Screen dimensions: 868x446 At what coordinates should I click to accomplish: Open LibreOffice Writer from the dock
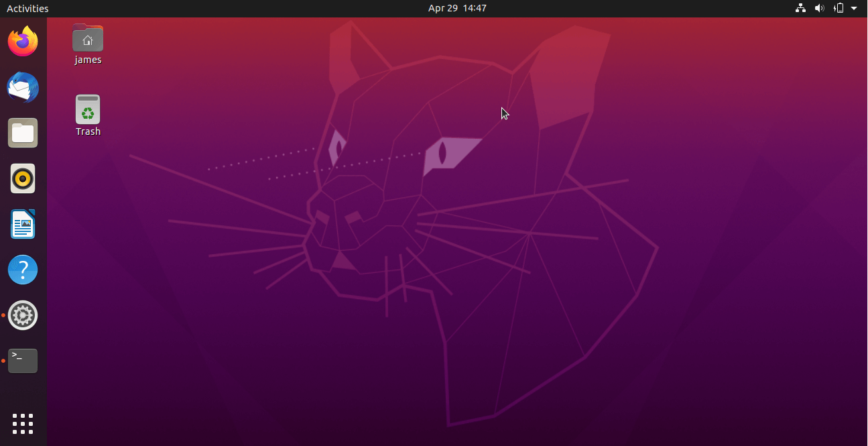23,224
